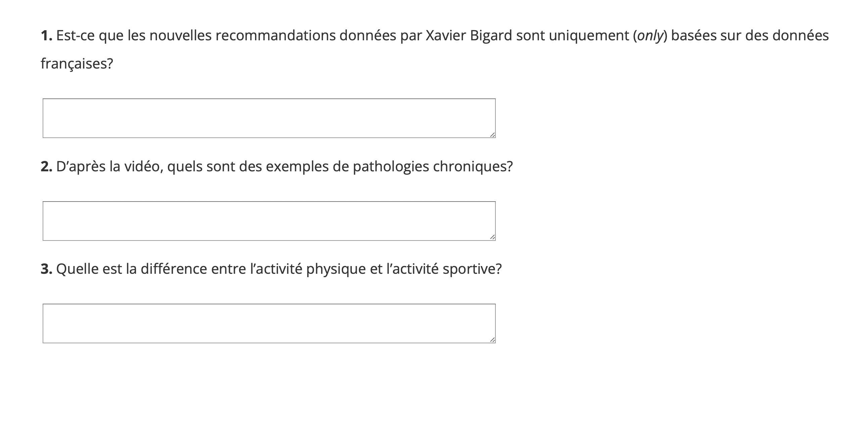Click the bold number "1." label
868x434 pixels.
(47, 35)
